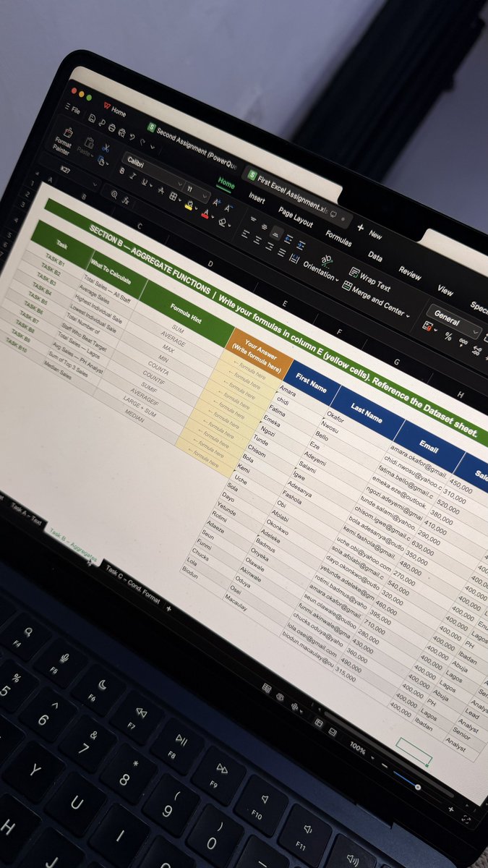The image size is (488, 868).
Task: Click the plus New document tab button
Action: pyautogui.click(x=361, y=227)
